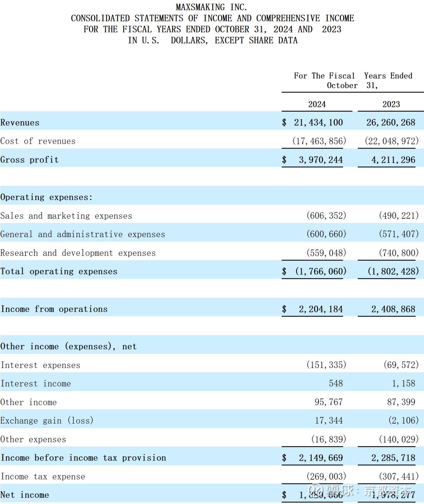
Task: Select gross profit value 3,970,244
Action: [x=321, y=160]
